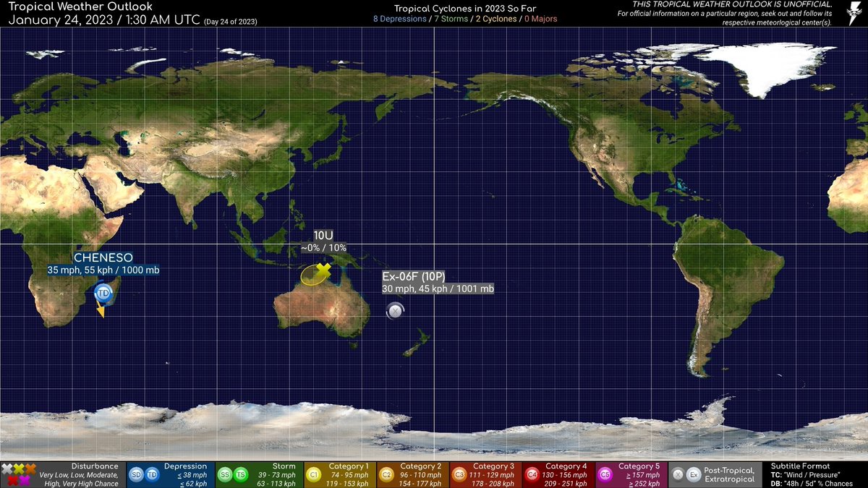The image size is (868, 488).
Task: Click the '8 Depressions' count
Action: (399, 19)
